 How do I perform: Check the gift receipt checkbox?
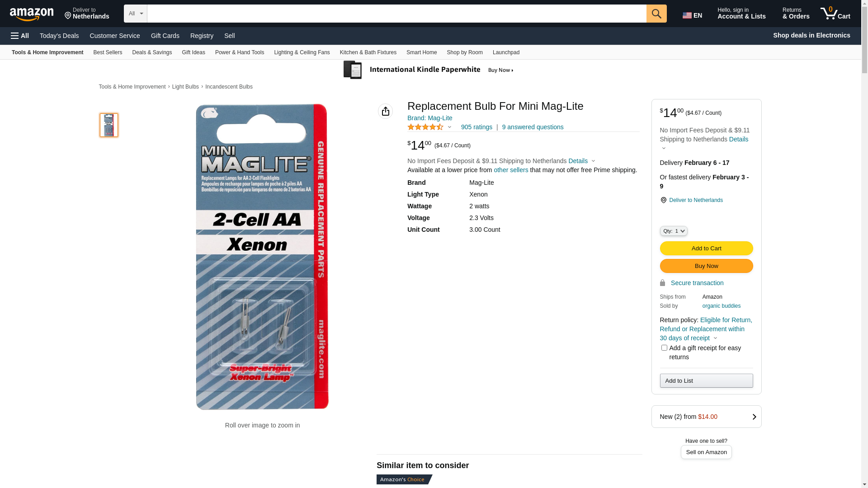(x=664, y=347)
